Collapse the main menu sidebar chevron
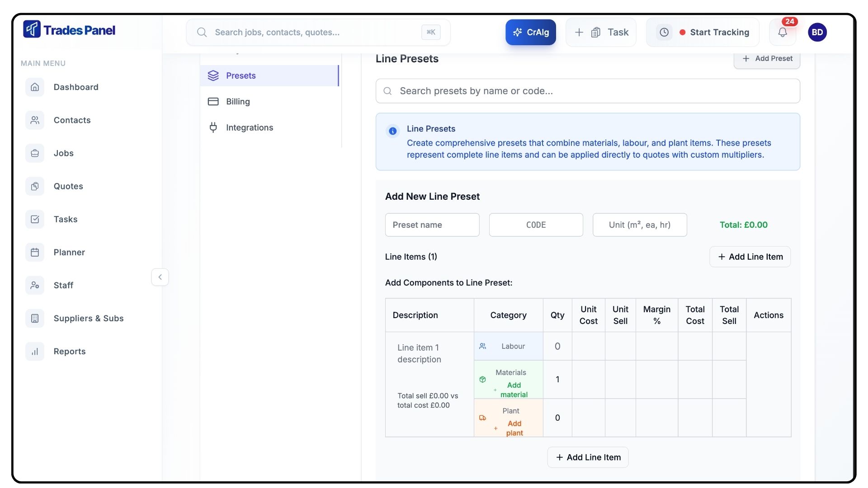 (x=160, y=277)
